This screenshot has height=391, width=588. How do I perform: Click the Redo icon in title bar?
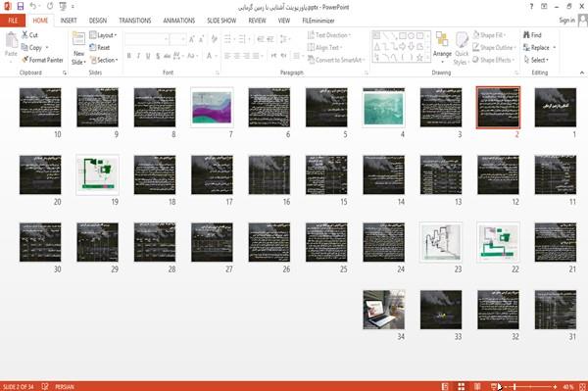[x=50, y=6]
